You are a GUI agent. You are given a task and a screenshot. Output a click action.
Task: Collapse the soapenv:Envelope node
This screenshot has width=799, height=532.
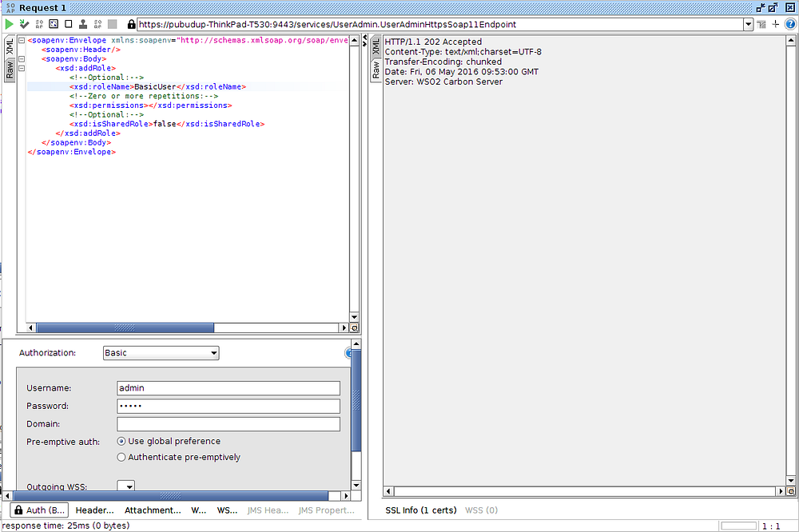click(x=22, y=40)
